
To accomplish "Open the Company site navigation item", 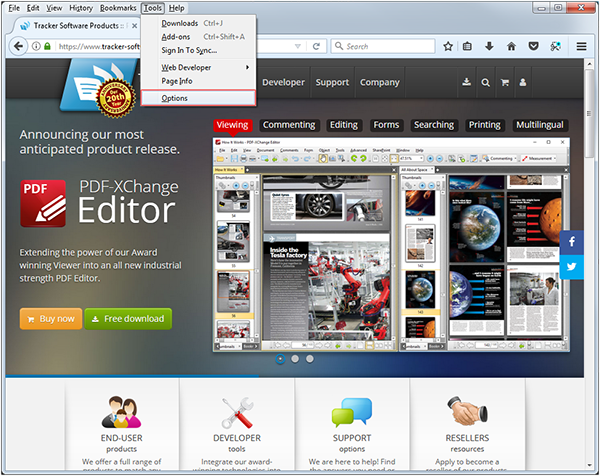I will point(380,82).
